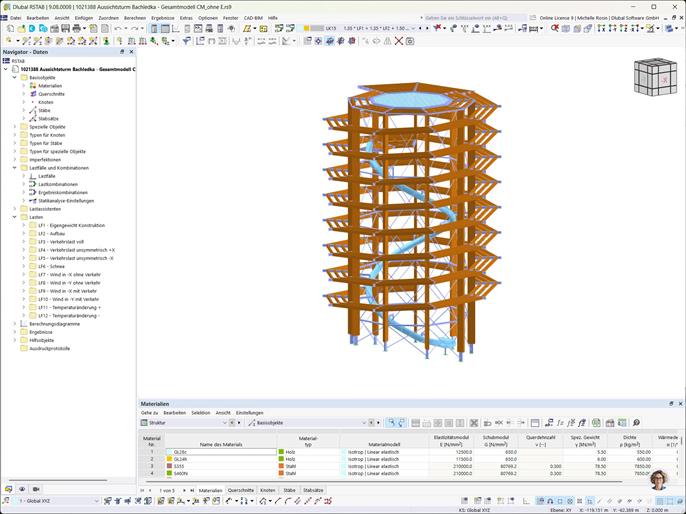Click the red X delete icon

(399, 41)
